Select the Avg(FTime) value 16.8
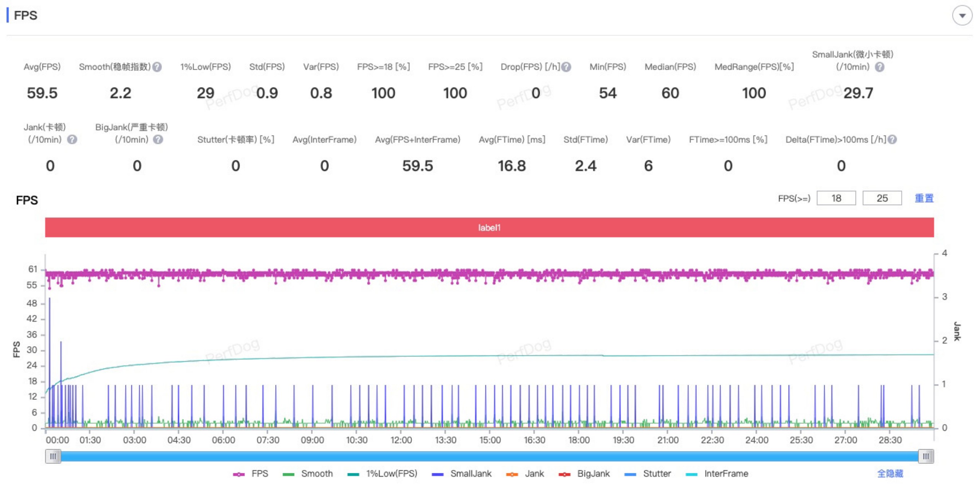This screenshot has height=484, width=980. coord(511,166)
